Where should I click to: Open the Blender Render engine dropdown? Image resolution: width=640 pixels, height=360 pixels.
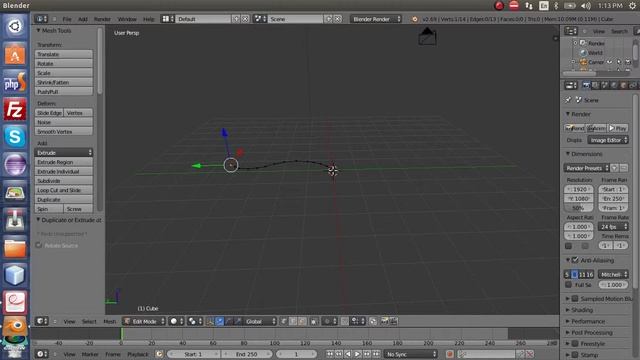pos(376,19)
